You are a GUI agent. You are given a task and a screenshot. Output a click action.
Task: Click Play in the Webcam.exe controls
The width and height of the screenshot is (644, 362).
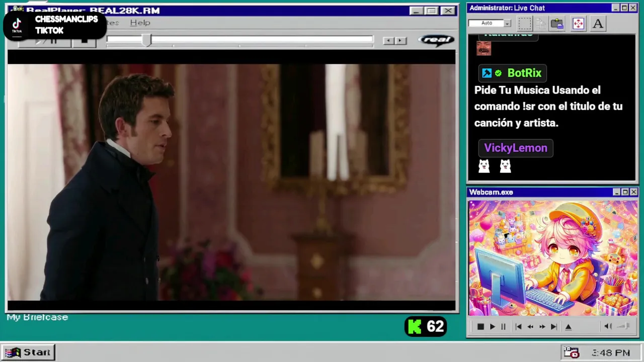(492, 327)
